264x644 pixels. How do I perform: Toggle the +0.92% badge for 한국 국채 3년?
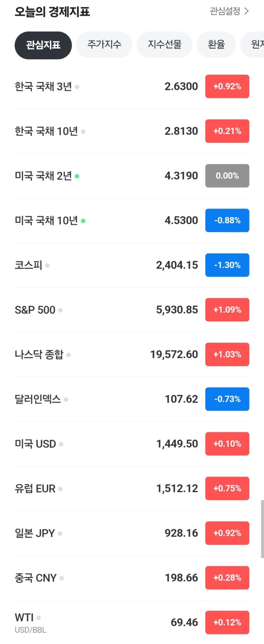227,86
